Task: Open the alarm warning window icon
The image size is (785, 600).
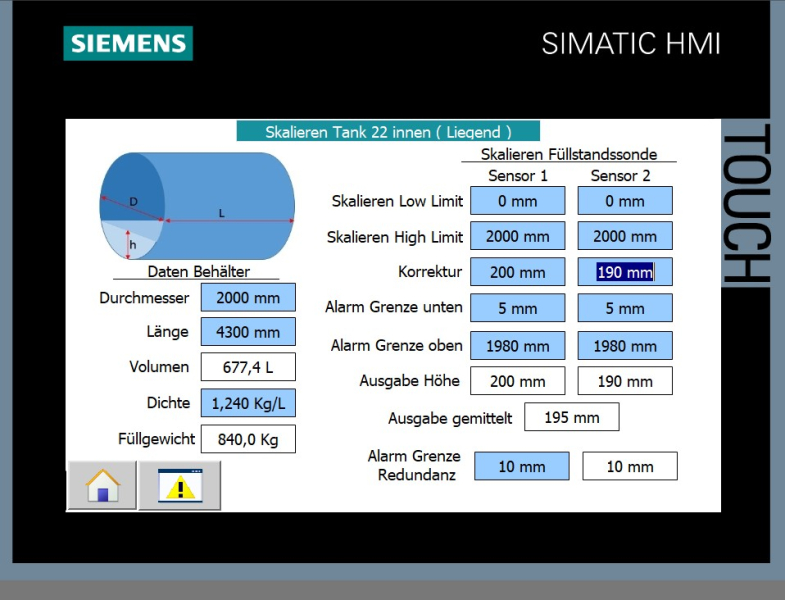Action: click(x=180, y=486)
